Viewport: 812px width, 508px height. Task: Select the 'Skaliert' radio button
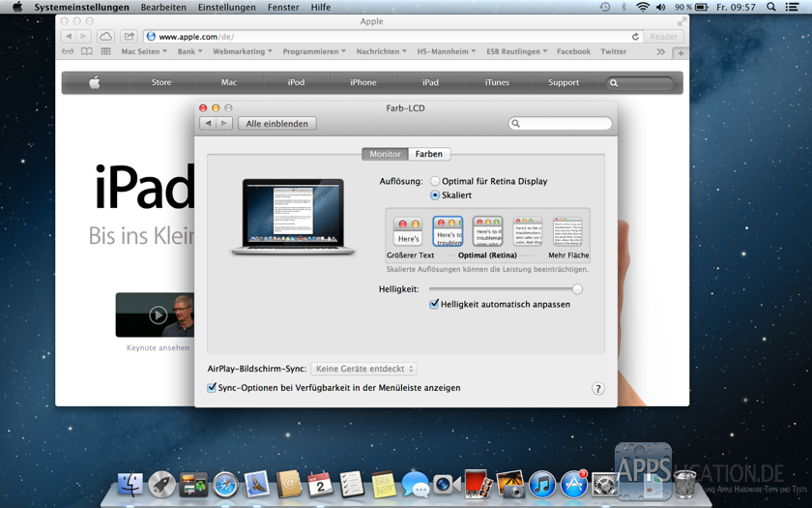[x=435, y=194]
